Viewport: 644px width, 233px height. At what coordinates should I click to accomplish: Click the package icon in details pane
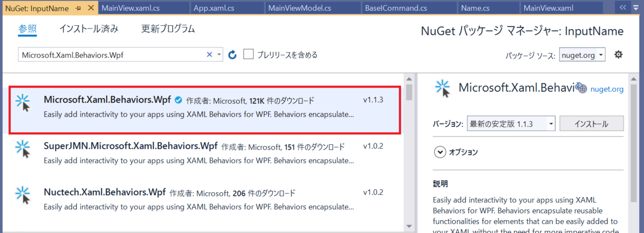[x=442, y=89]
